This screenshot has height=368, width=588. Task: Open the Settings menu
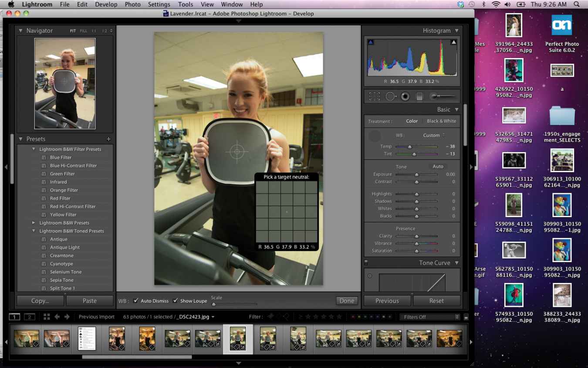click(x=159, y=4)
